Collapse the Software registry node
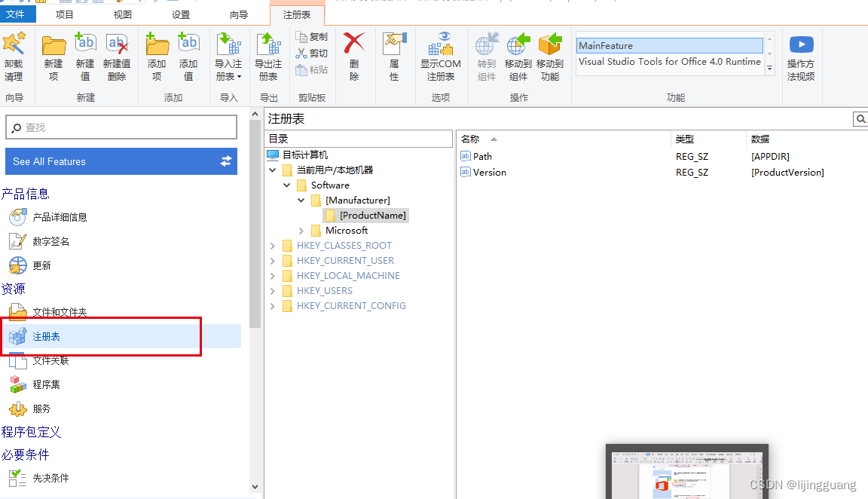Image resolution: width=868 pixels, height=499 pixels. point(286,185)
